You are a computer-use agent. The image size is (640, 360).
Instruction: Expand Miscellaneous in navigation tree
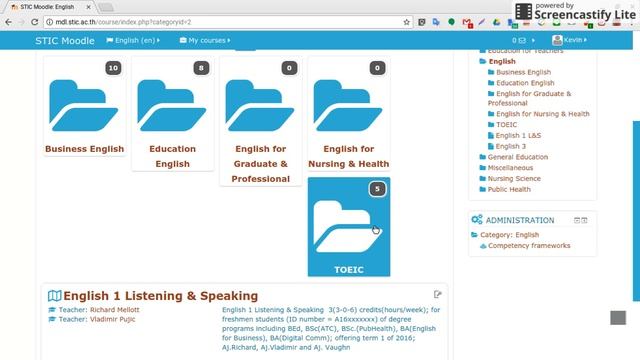(x=510, y=168)
